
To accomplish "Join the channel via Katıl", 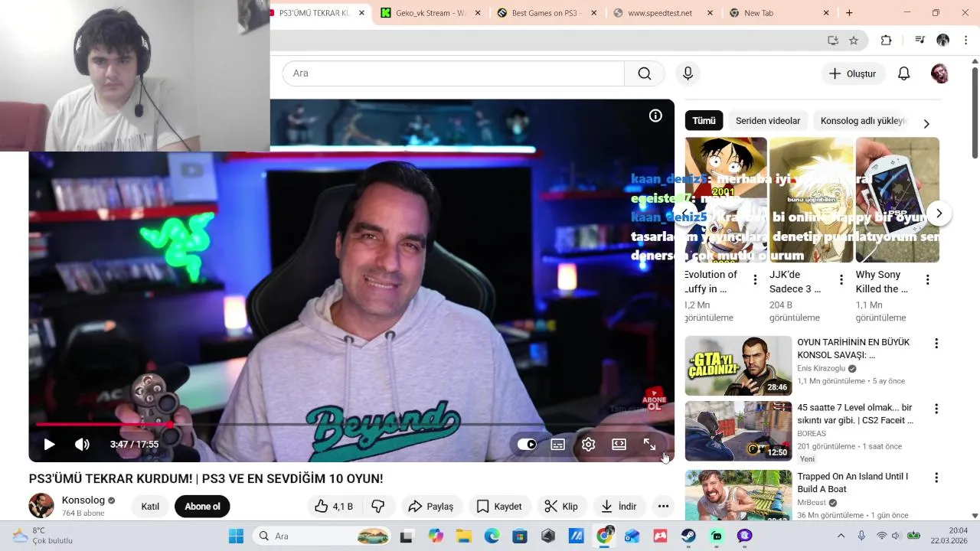I will pyautogui.click(x=150, y=507).
